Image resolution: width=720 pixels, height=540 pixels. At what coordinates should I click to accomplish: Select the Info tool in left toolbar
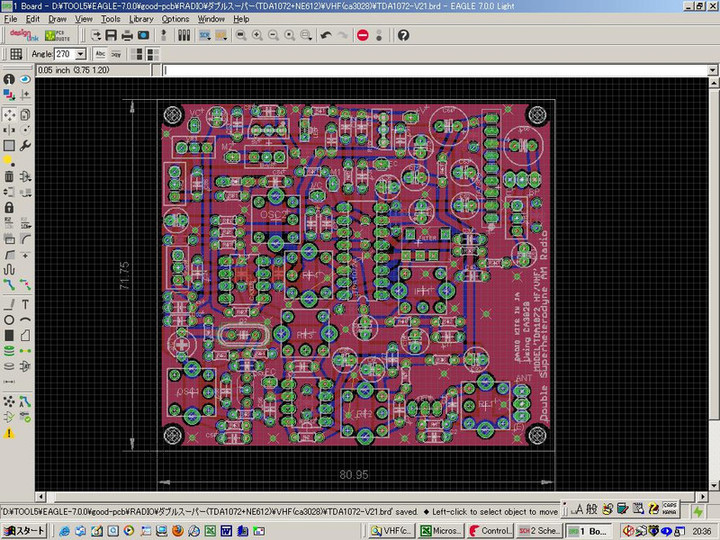click(x=9, y=79)
